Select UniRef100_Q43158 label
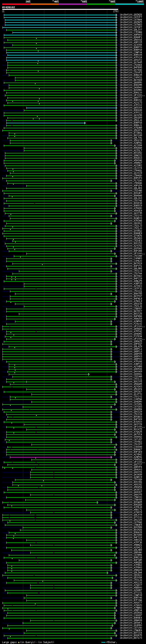This screenshot has width=146, height=644. pyautogui.click(x=131, y=115)
